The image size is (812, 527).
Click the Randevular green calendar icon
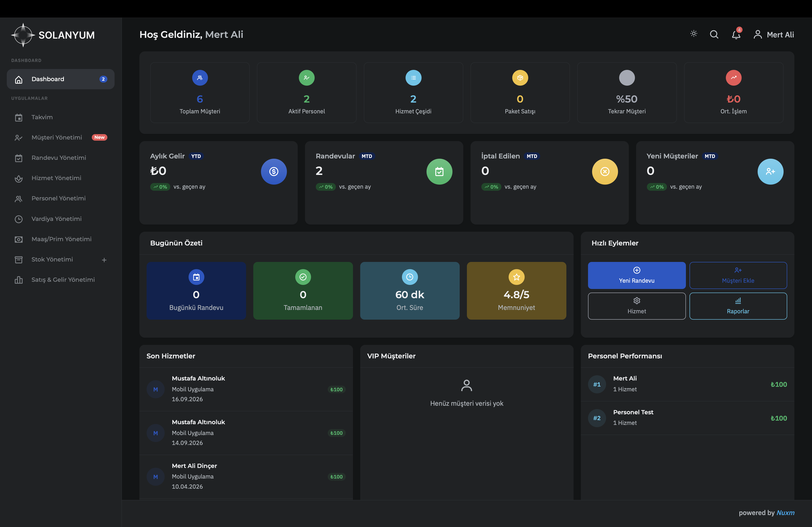pos(439,172)
